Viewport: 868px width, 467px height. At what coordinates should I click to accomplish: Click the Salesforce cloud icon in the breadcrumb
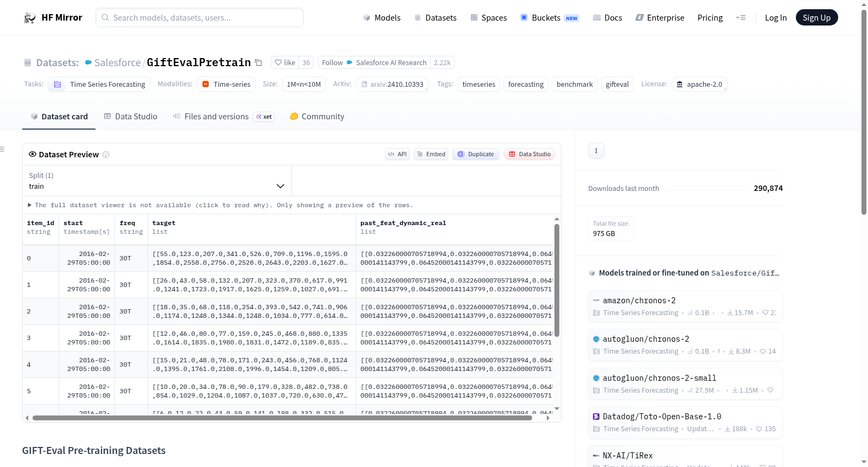88,63
